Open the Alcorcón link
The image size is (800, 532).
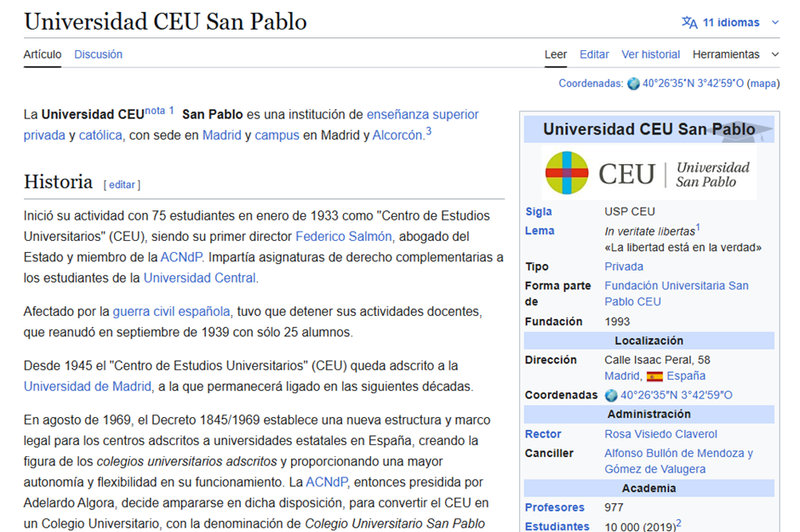pyautogui.click(x=397, y=135)
